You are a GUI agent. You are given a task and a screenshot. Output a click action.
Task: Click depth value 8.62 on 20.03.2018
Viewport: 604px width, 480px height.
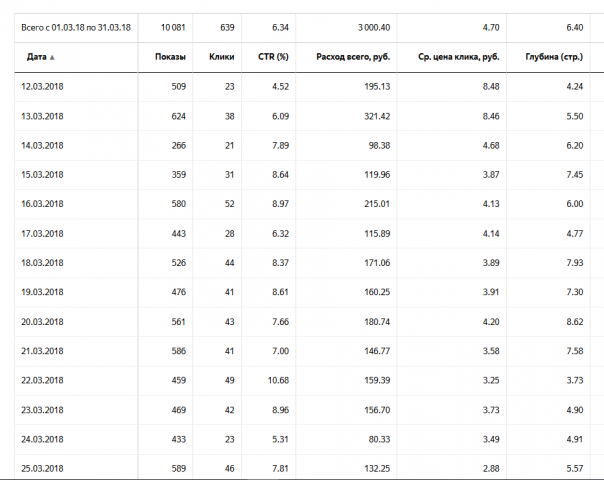click(575, 322)
